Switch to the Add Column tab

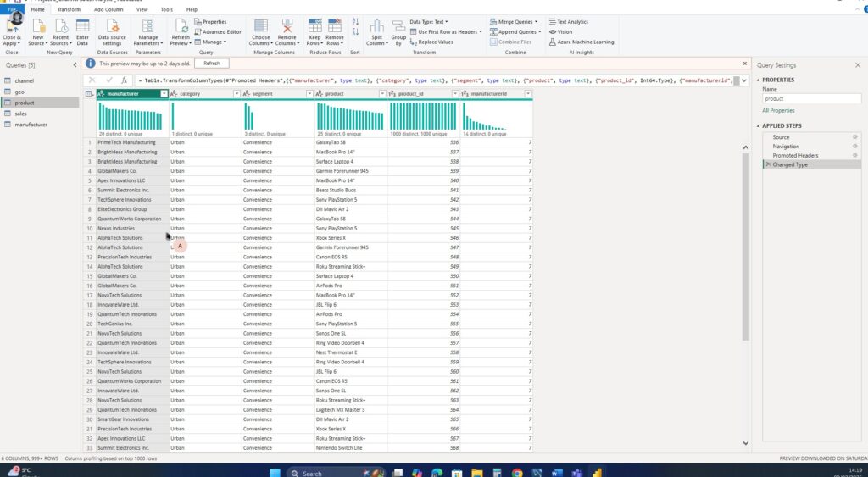108,9
